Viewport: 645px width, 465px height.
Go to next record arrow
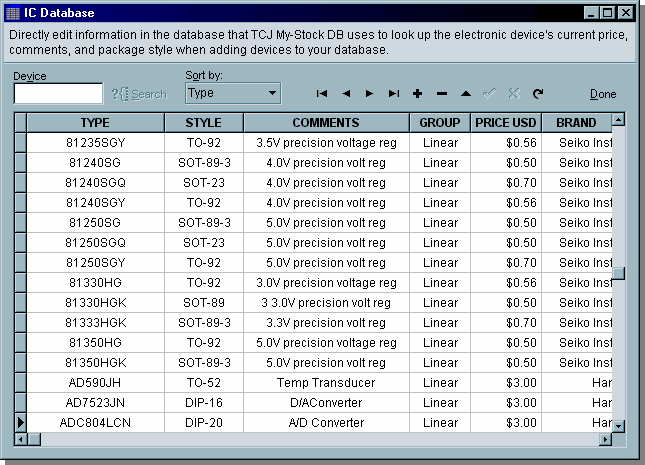(x=369, y=94)
